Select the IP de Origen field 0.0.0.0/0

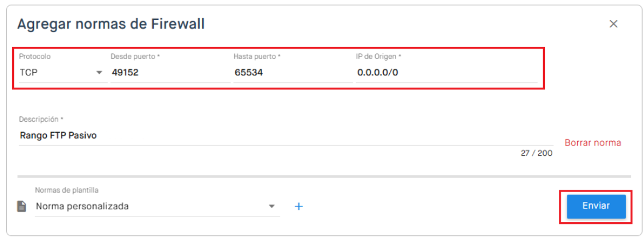[x=446, y=73]
